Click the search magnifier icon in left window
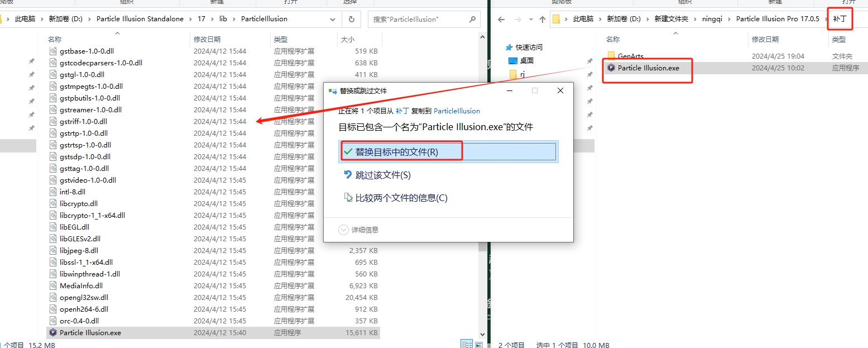 [472, 19]
